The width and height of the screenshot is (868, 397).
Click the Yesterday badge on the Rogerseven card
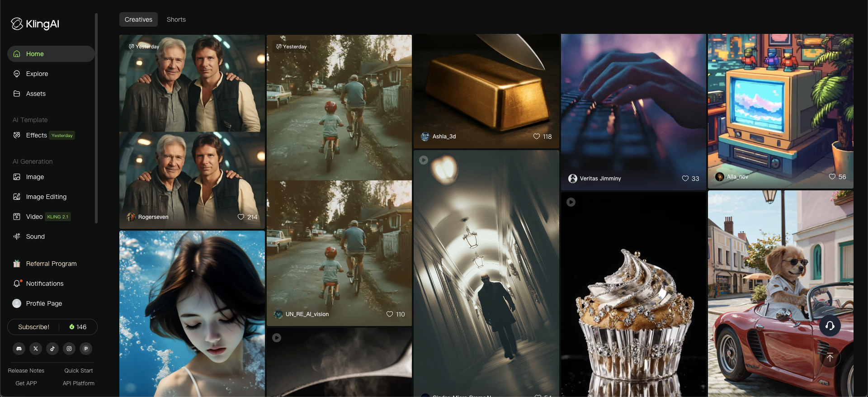point(144,47)
